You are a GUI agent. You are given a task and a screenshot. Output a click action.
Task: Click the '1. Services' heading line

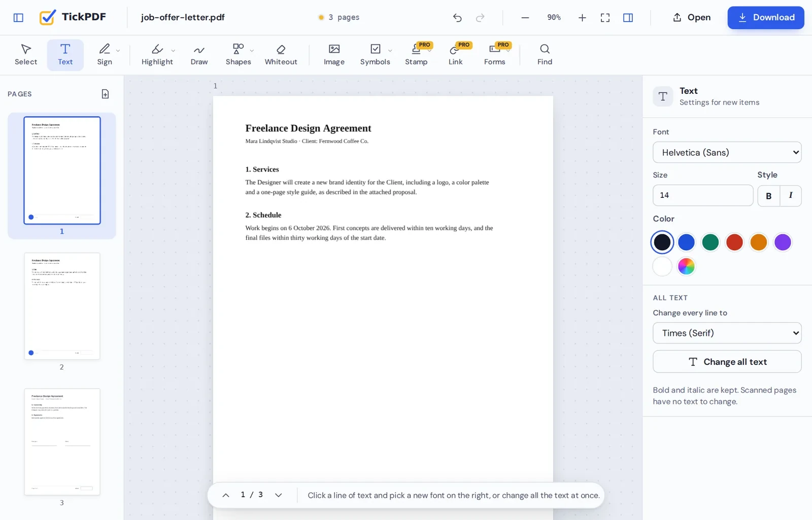pyautogui.click(x=262, y=169)
